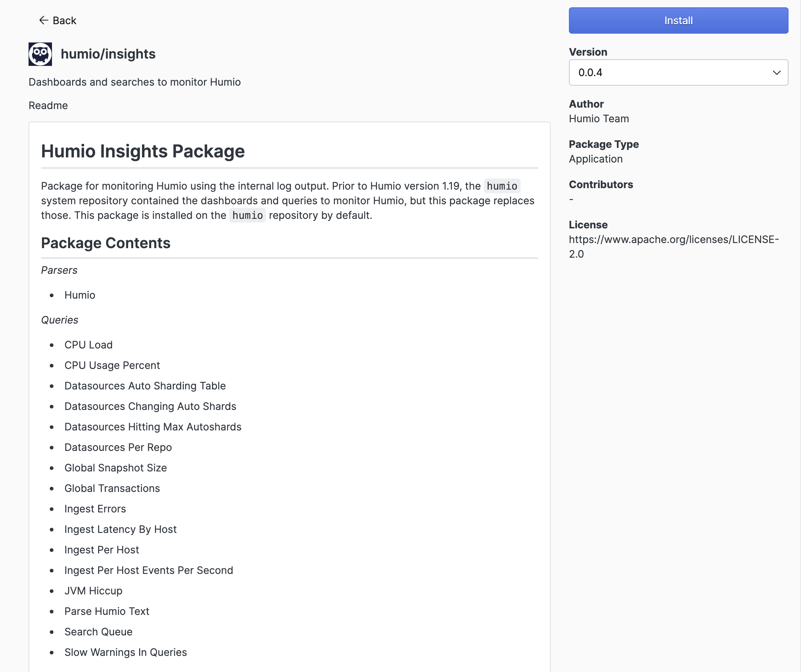Click the Humio parser list item
The image size is (801, 672).
80,295
